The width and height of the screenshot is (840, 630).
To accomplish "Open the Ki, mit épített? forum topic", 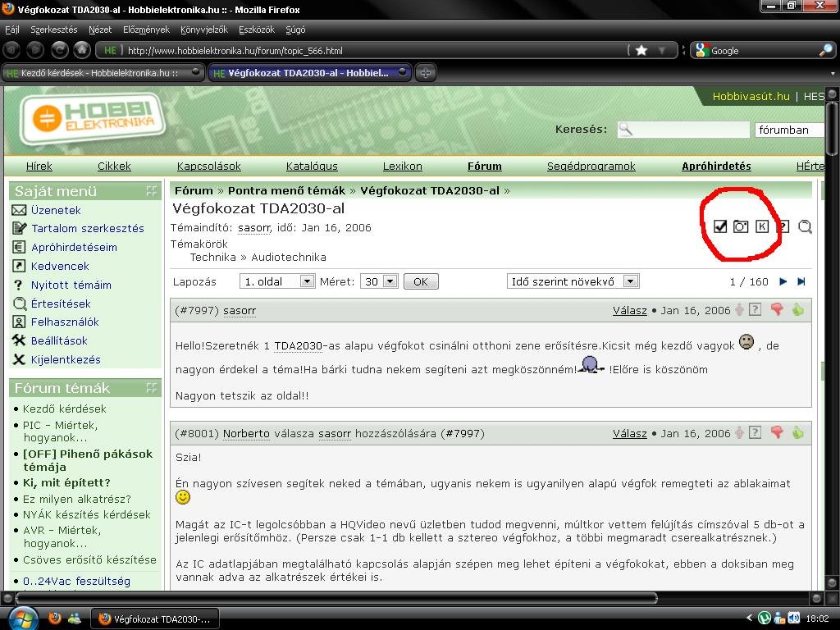I will (x=66, y=482).
